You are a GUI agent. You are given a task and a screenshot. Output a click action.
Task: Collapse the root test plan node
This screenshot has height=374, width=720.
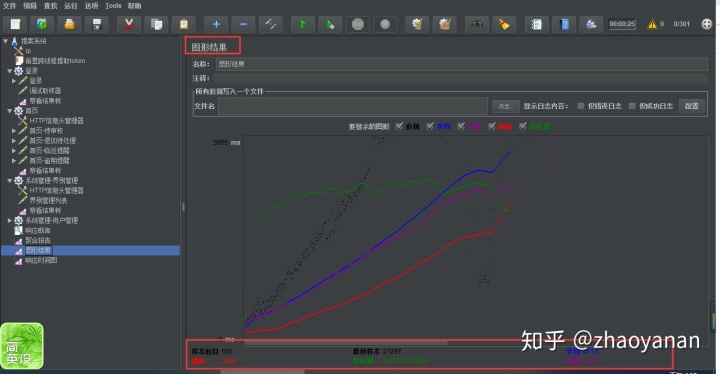(6, 41)
